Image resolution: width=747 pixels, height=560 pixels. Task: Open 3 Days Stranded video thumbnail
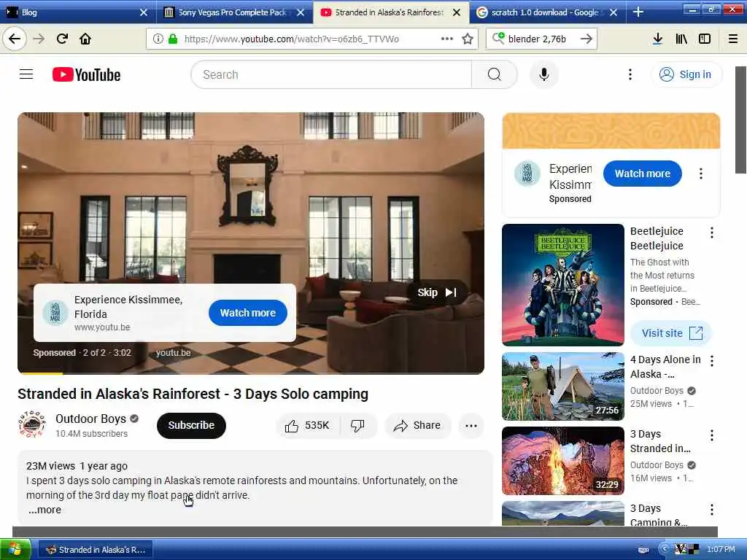pyautogui.click(x=562, y=461)
